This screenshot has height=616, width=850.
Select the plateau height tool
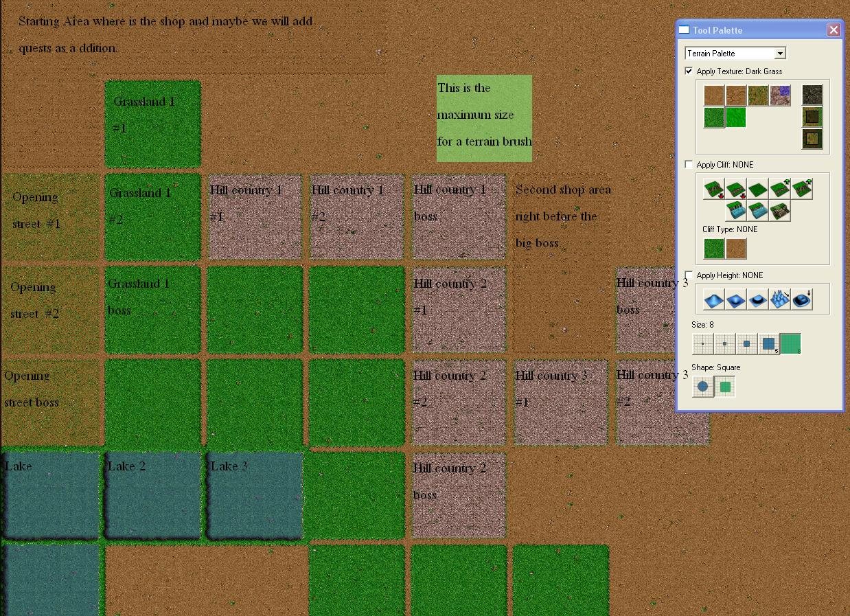pyautogui.click(x=758, y=299)
